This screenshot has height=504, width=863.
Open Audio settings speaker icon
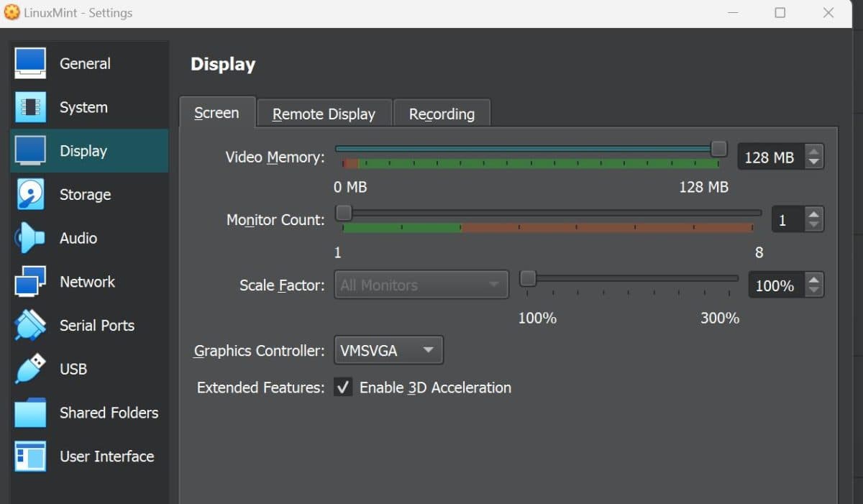pyautogui.click(x=30, y=239)
